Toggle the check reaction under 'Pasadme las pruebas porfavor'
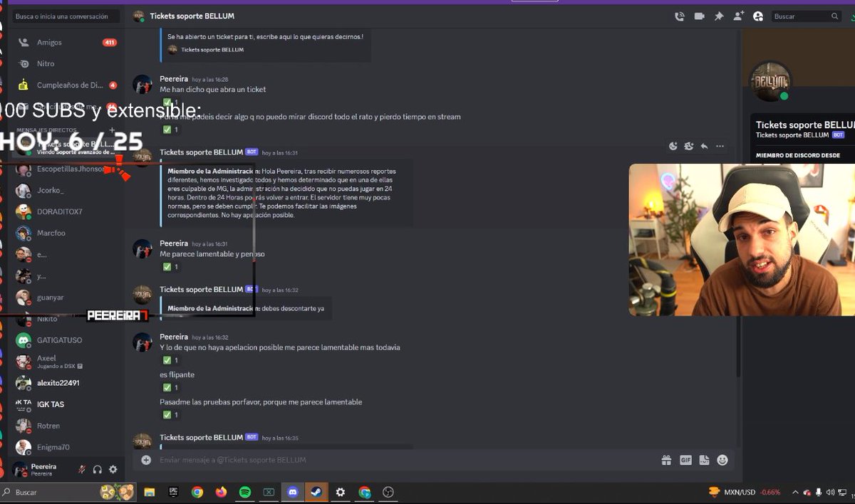Screen dimensions: 855x504 [170, 414]
